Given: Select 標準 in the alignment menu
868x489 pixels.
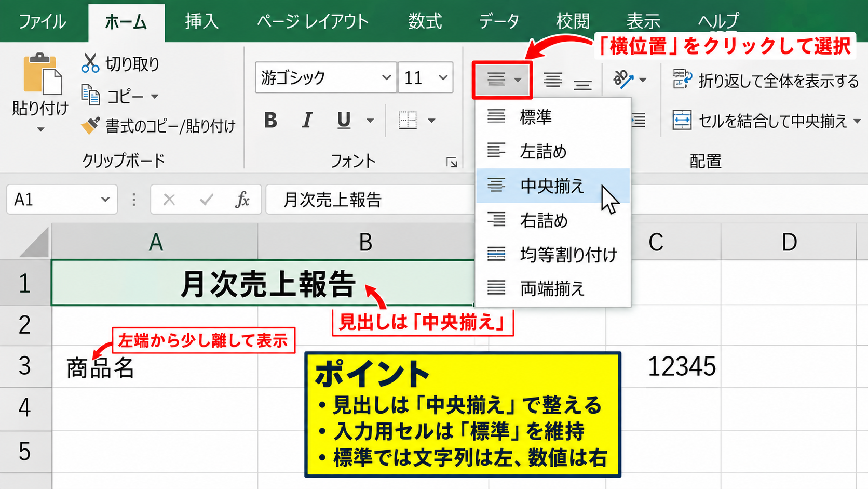Looking at the screenshot, I should (x=553, y=116).
